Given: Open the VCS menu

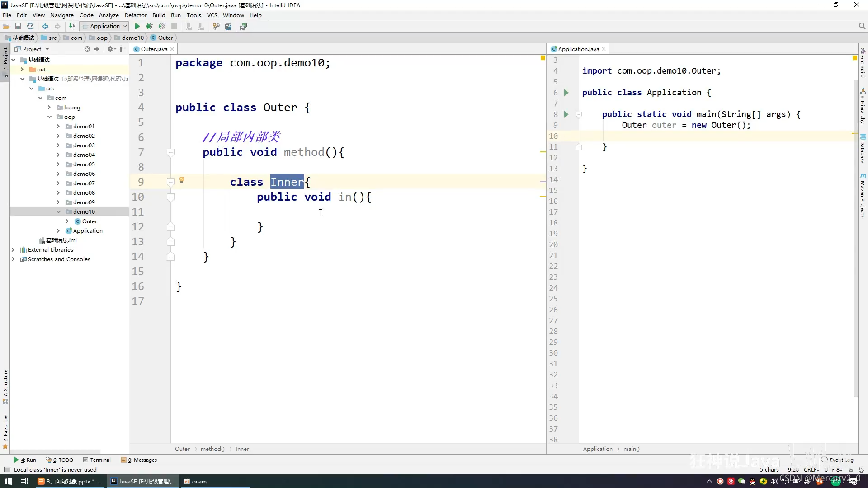Looking at the screenshot, I should click(x=212, y=15).
